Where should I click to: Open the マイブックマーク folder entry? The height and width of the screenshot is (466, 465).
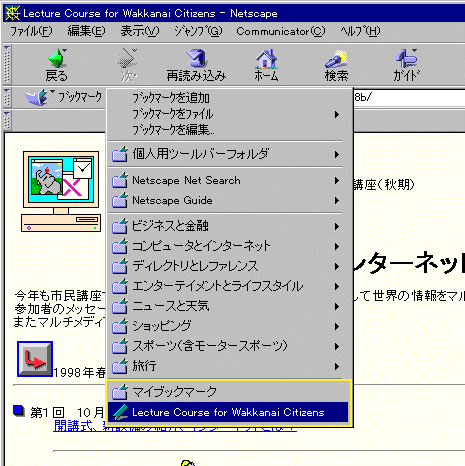[x=228, y=392]
